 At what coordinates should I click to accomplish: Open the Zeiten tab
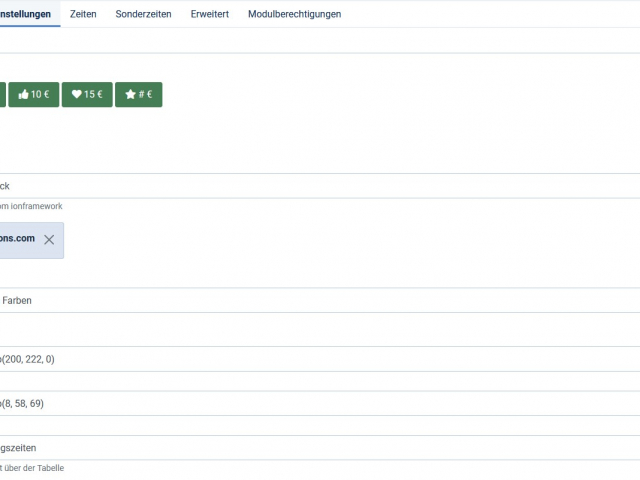pos(83,14)
